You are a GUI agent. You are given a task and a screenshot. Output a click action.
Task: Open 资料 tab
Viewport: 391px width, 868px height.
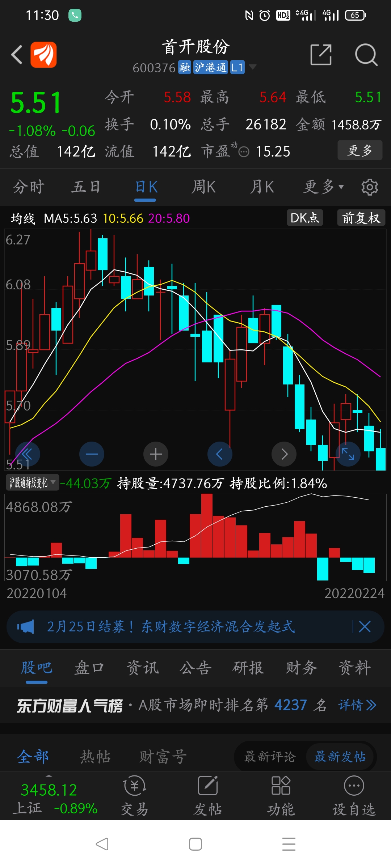pyautogui.click(x=354, y=668)
